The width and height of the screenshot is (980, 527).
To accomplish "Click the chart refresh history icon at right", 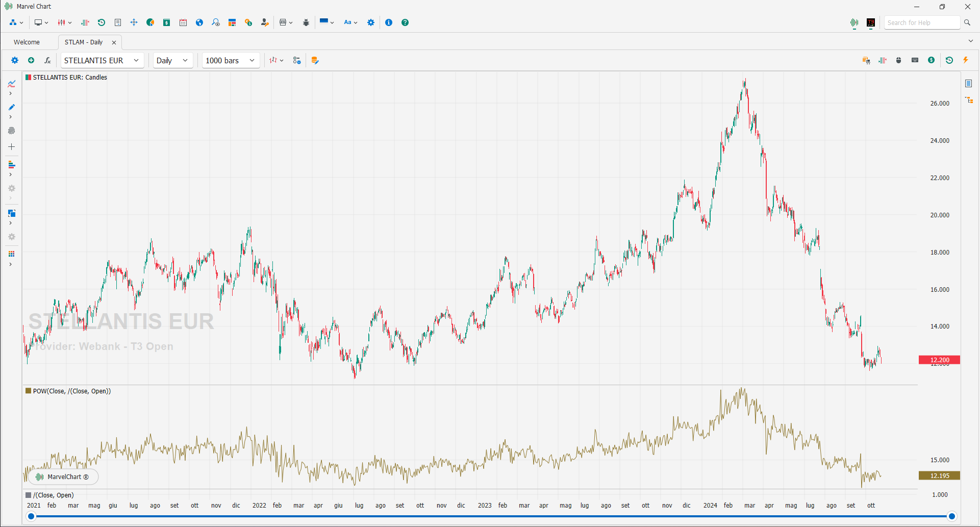I will pos(949,60).
